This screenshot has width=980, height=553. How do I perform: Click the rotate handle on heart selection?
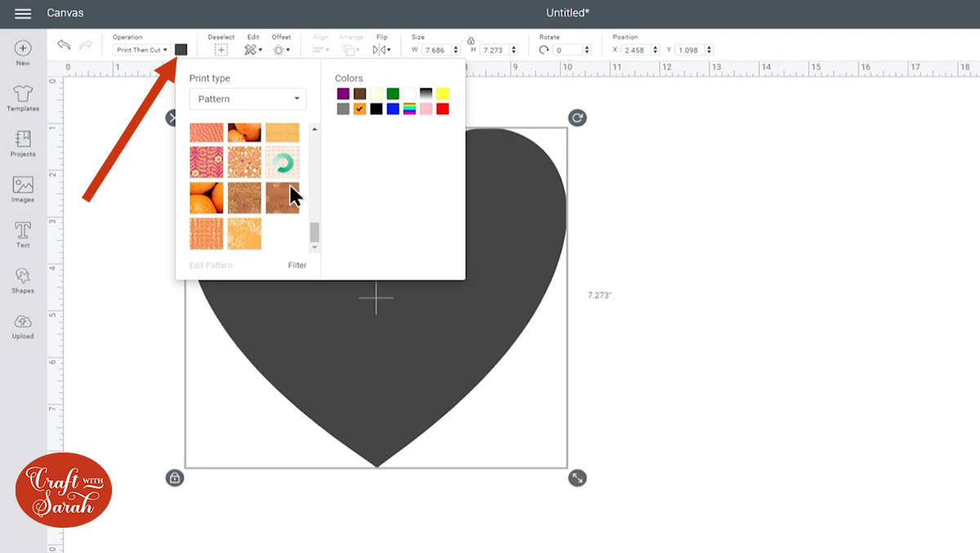(577, 118)
